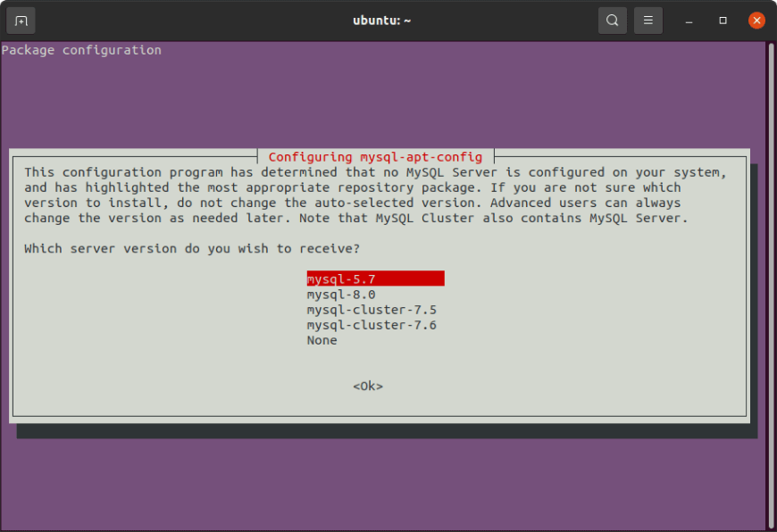Close the terminal window
The height and width of the screenshot is (532, 777).
pyautogui.click(x=756, y=20)
